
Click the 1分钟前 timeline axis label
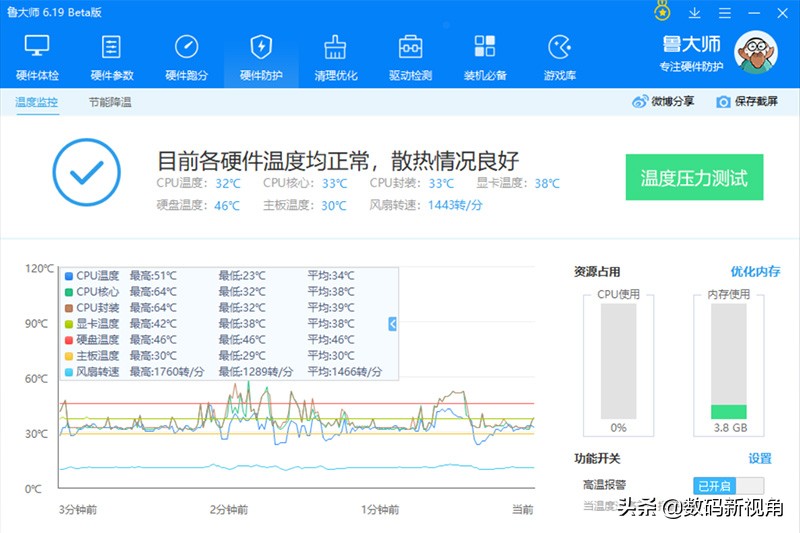380,510
